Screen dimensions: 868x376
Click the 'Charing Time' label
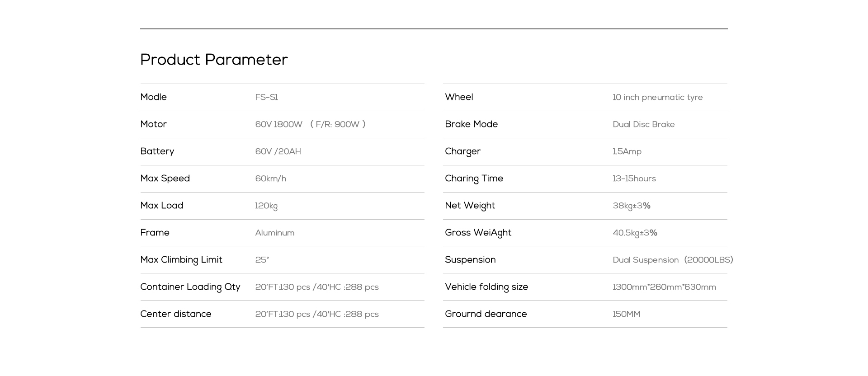(x=474, y=179)
